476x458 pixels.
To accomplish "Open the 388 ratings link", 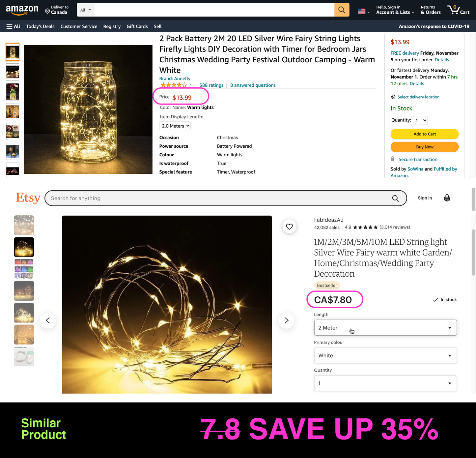I will 211,85.
